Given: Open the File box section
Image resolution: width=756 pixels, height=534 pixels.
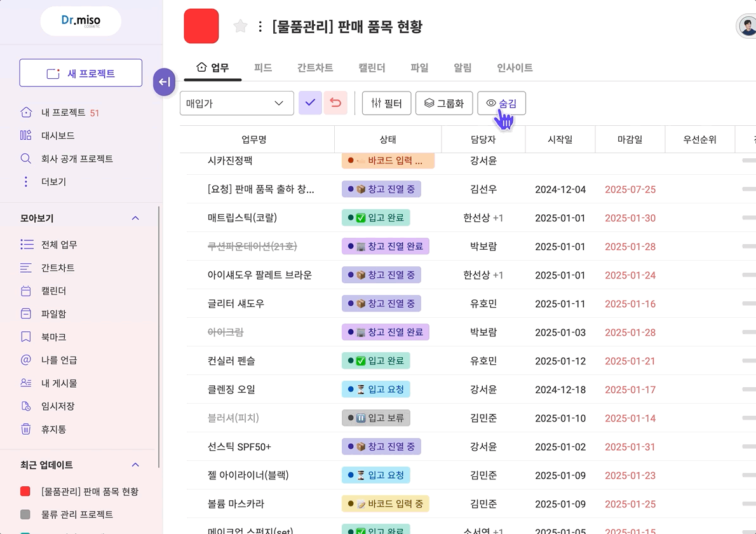Looking at the screenshot, I should [53, 314].
